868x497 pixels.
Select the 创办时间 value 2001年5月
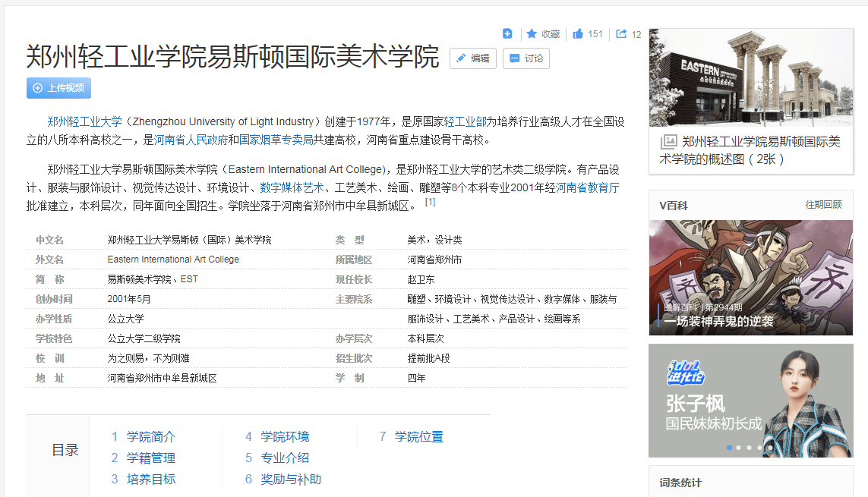pos(129,299)
